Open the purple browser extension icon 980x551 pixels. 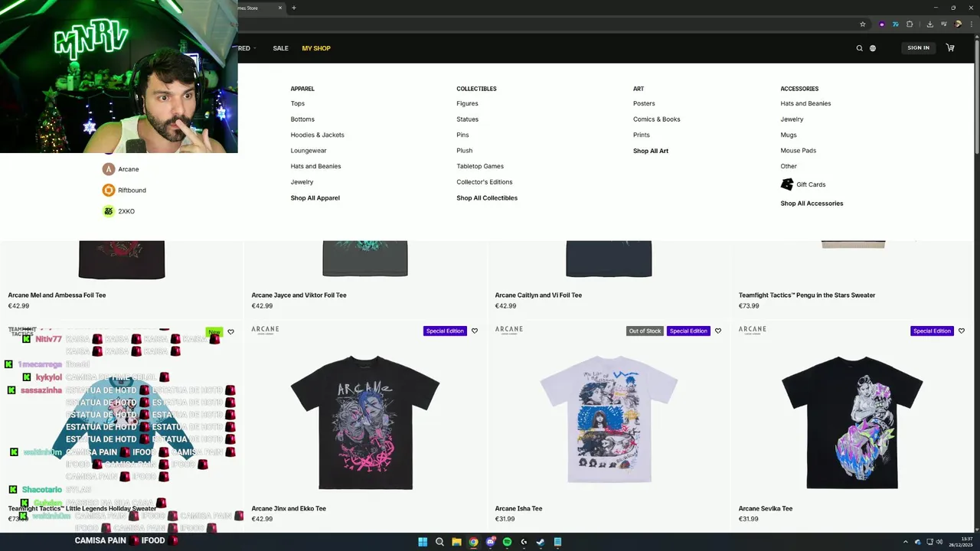click(882, 24)
